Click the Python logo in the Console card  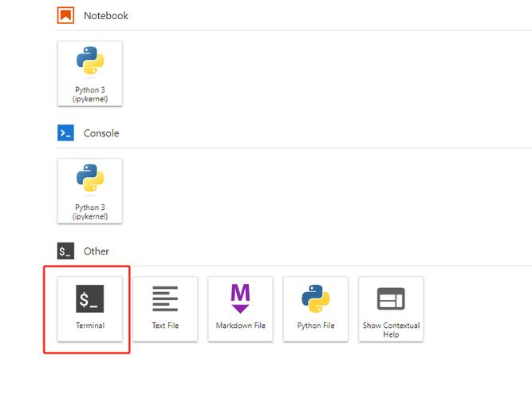pos(90,180)
